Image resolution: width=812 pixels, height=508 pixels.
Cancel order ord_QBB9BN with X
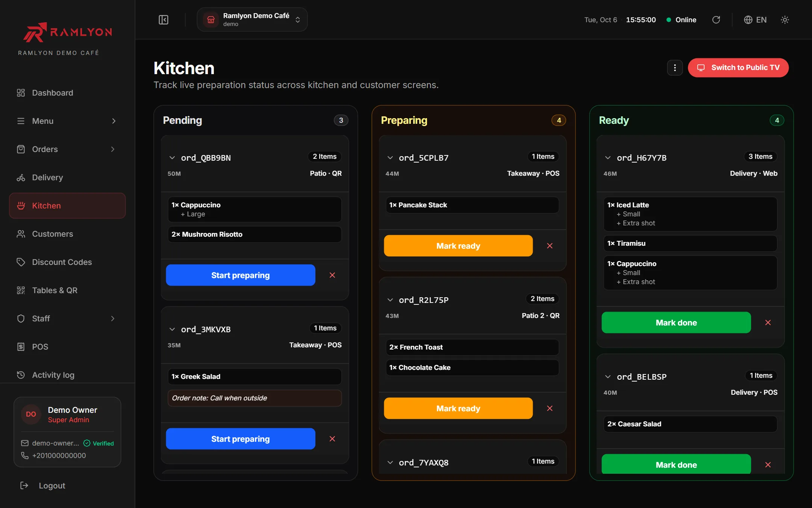(x=332, y=275)
